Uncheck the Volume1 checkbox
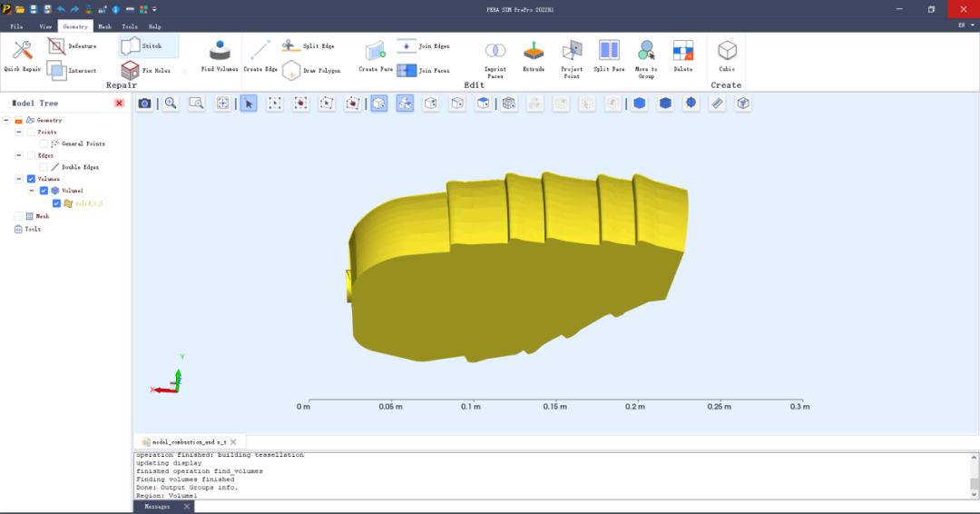980x514 pixels. 44,191
